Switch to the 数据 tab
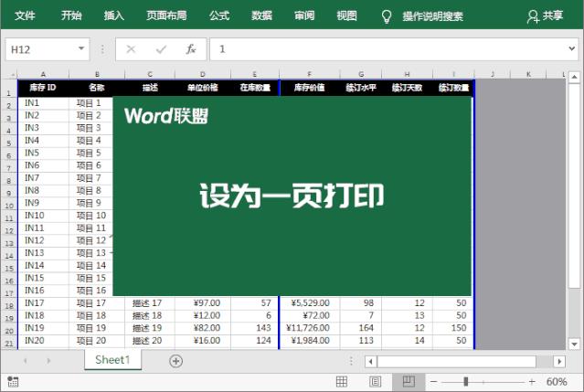The height and width of the screenshot is (392, 584). (x=261, y=16)
